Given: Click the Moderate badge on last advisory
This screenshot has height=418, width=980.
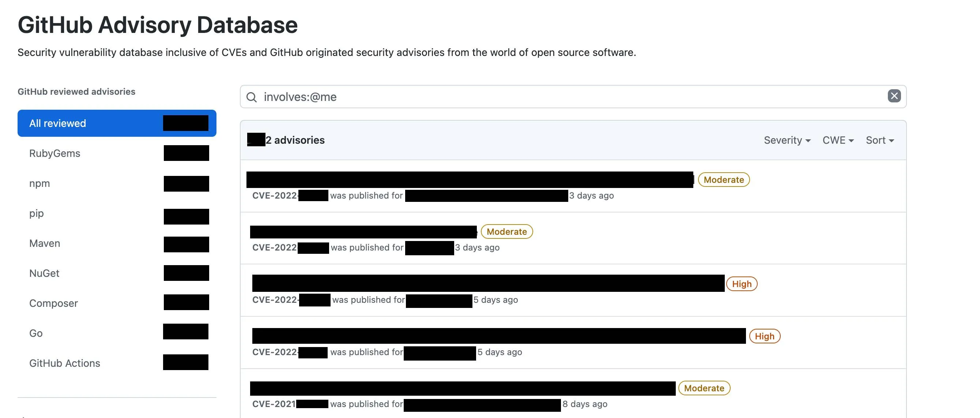Looking at the screenshot, I should [x=704, y=388].
